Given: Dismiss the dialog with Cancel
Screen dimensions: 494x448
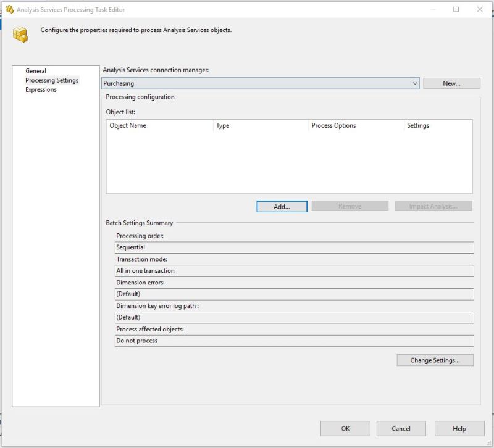Looking at the screenshot, I should point(401,428).
